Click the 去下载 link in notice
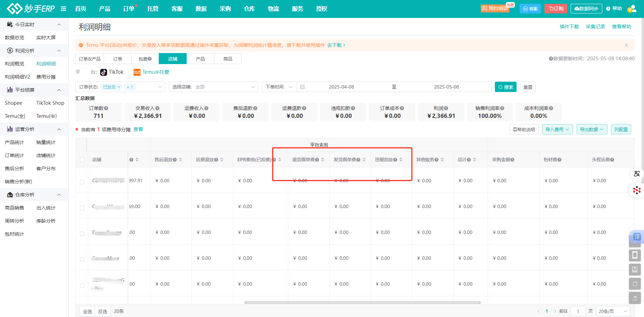 point(336,45)
